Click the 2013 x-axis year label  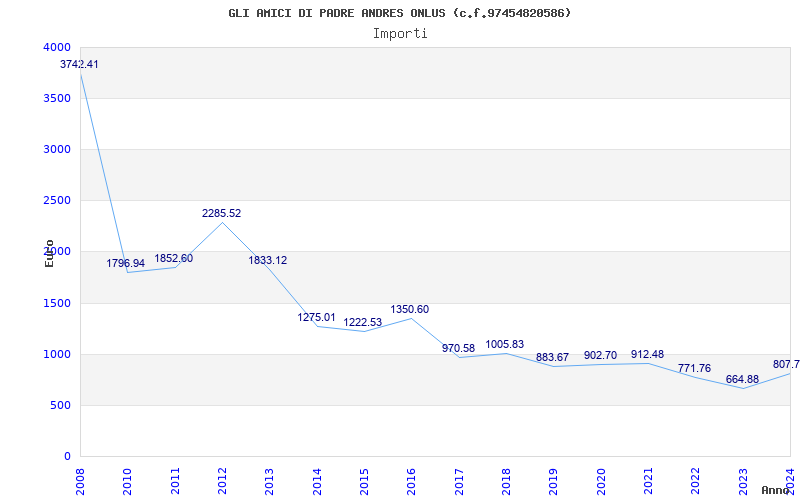[269, 482]
